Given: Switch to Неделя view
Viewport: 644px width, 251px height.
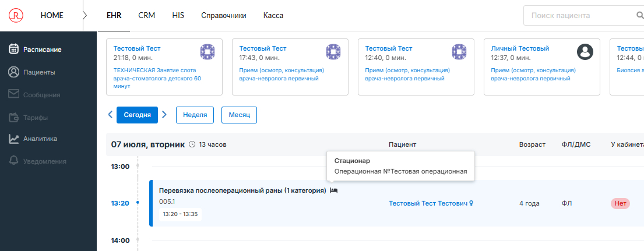Looking at the screenshot, I should [x=195, y=115].
